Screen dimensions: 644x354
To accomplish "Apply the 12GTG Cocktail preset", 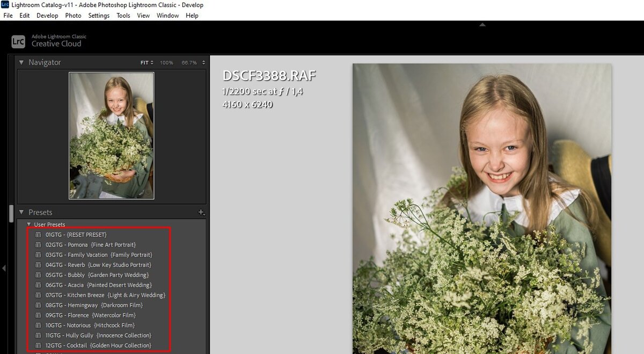I will [99, 345].
